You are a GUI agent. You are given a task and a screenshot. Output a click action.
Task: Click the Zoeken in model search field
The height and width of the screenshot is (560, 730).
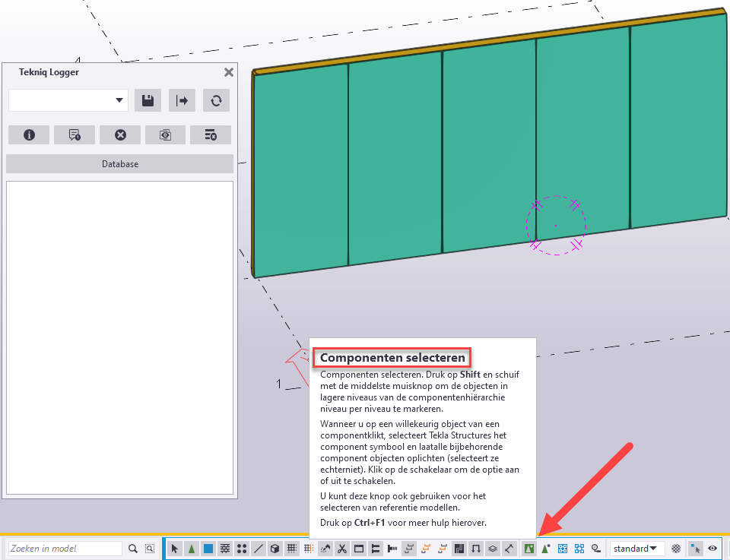pyautogui.click(x=65, y=549)
